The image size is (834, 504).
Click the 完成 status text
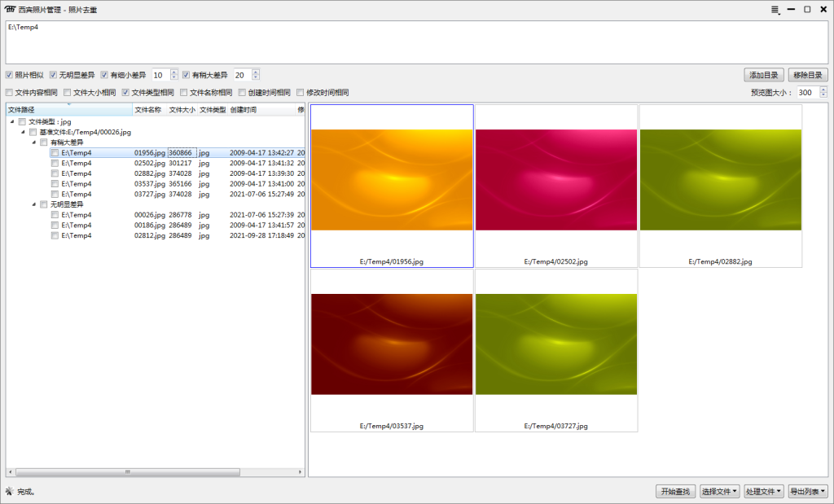click(x=25, y=492)
